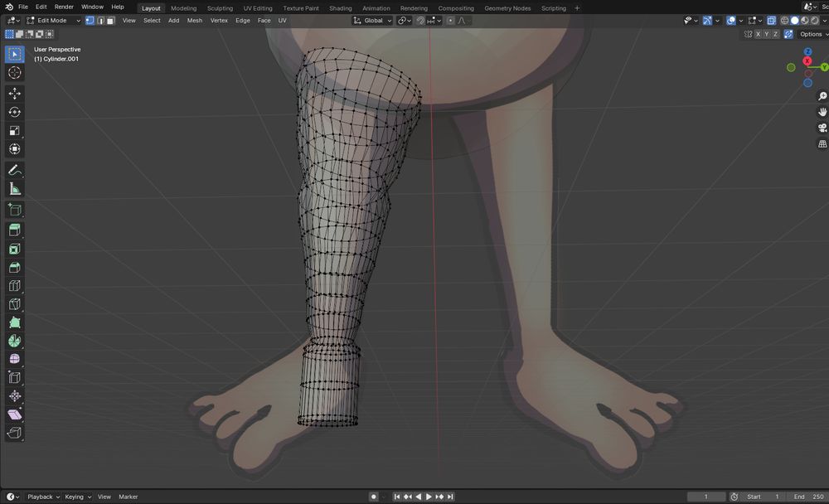Switch to the Geometry Nodes tab
The width and height of the screenshot is (829, 504).
click(x=507, y=8)
